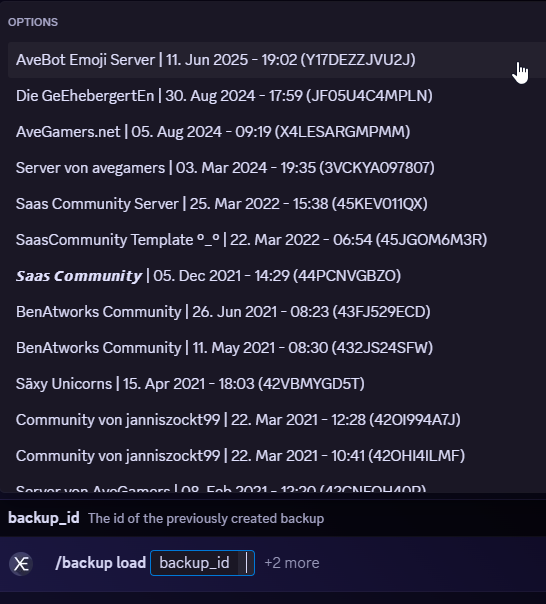Viewport: 546px width, 604px height.
Task: Select BenAtworks Community backup from 26. Jun 2021
Action: click(277, 312)
